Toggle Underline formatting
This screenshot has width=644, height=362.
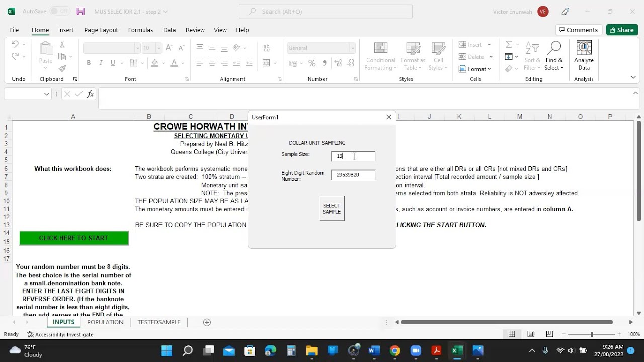(x=113, y=63)
